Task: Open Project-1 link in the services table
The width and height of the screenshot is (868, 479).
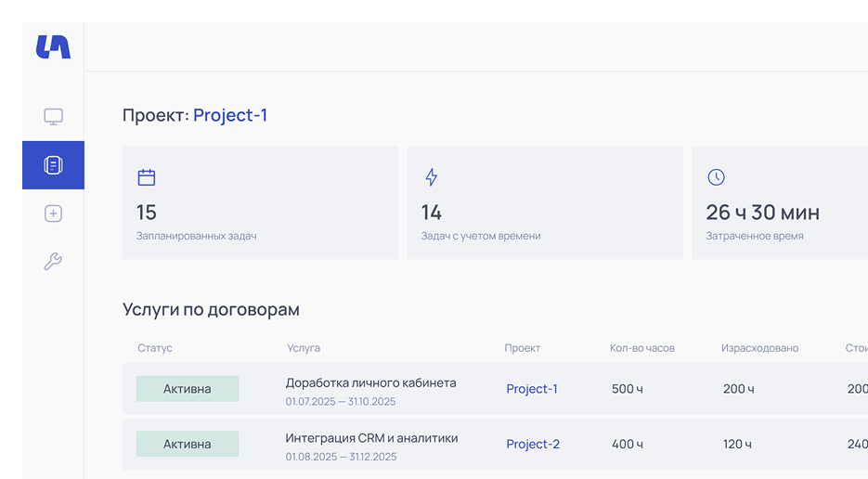Action: pyautogui.click(x=532, y=389)
